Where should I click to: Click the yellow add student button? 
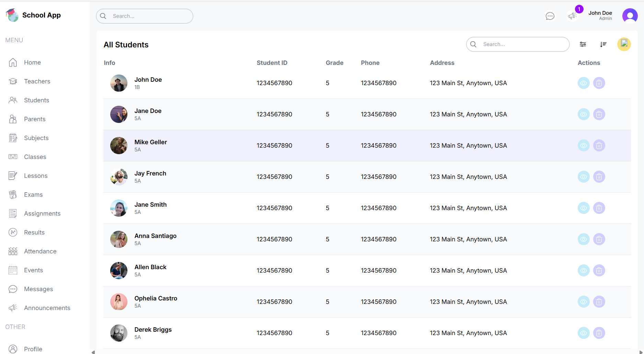coord(624,44)
